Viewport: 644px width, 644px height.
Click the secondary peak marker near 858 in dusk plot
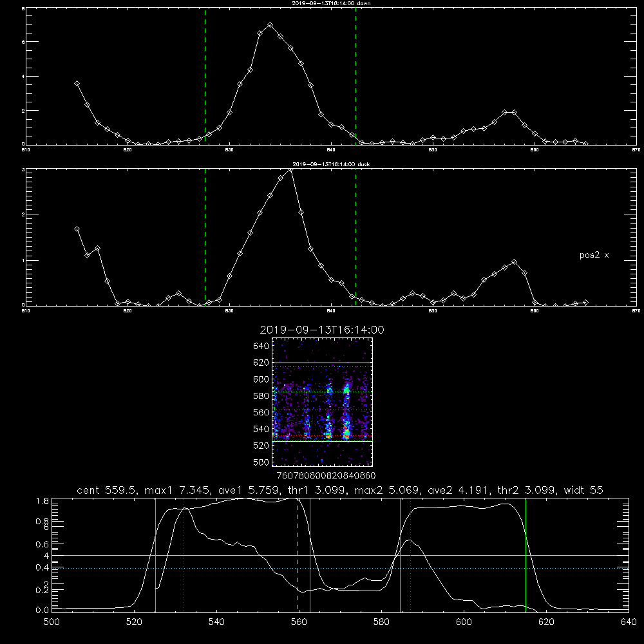pyautogui.click(x=514, y=261)
